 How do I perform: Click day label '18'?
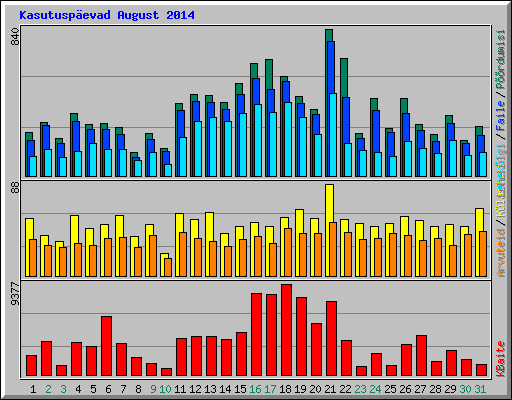click(x=285, y=389)
